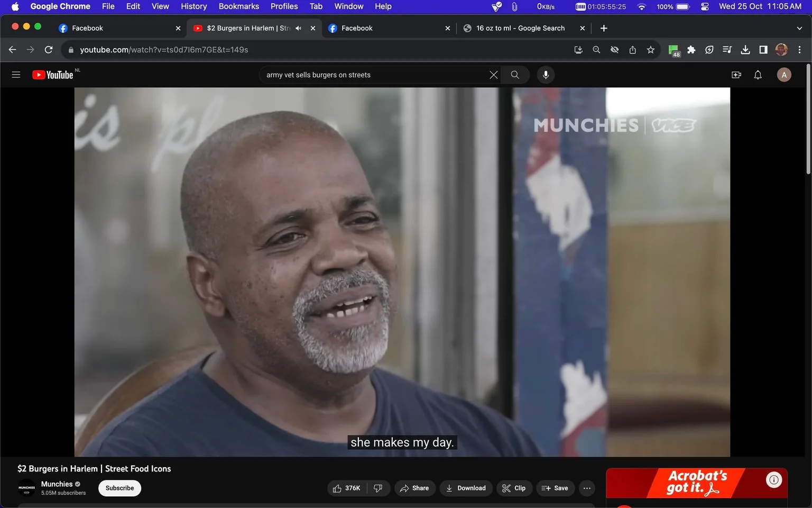Open the Chrome profile picture

tap(781, 50)
